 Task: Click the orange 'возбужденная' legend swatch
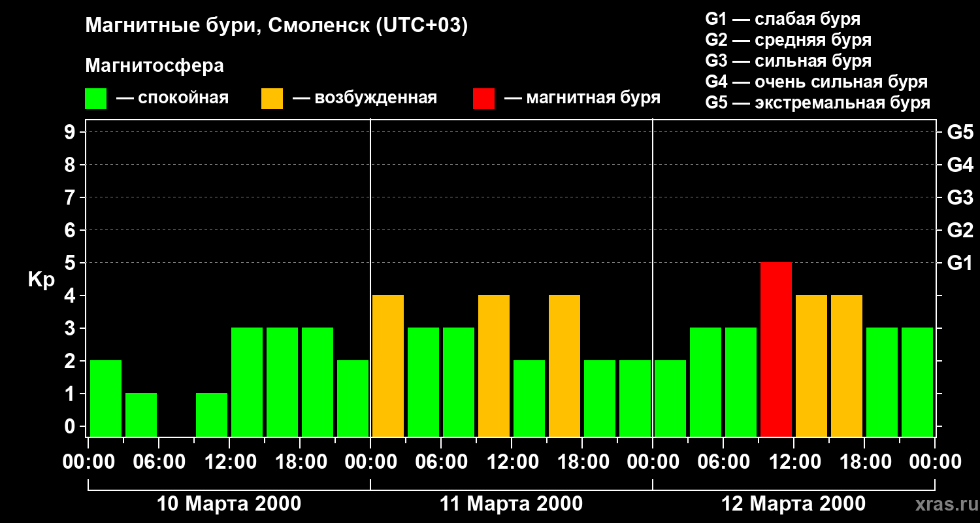click(272, 99)
